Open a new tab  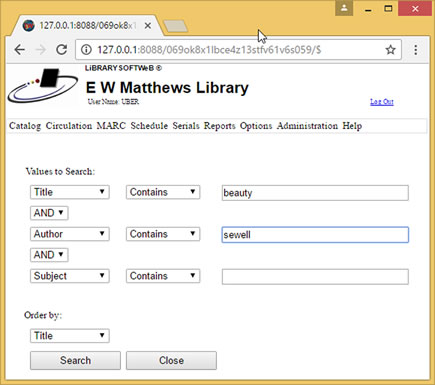pyautogui.click(x=175, y=26)
